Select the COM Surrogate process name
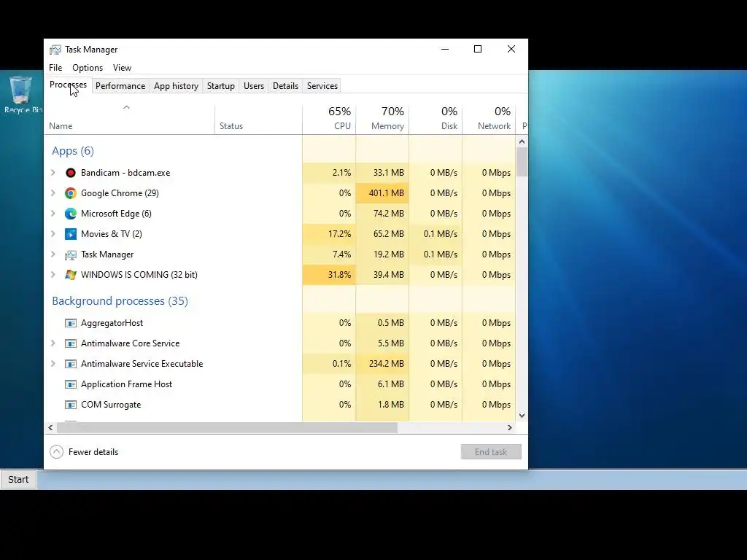Screen dimensions: 747x560 (111, 405)
